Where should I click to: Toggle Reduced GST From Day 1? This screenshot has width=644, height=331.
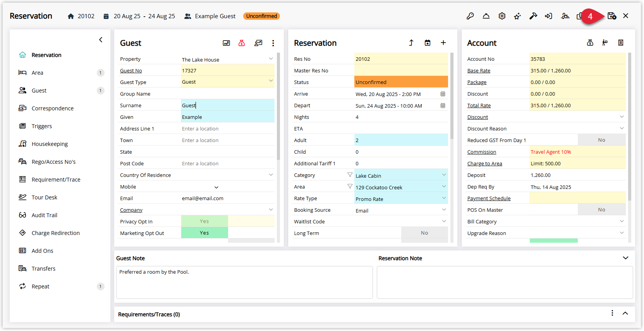601,140
